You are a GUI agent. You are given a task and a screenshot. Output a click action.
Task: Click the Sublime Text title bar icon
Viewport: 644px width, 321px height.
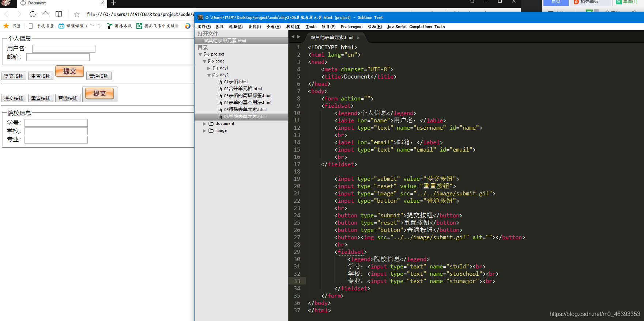point(200,17)
